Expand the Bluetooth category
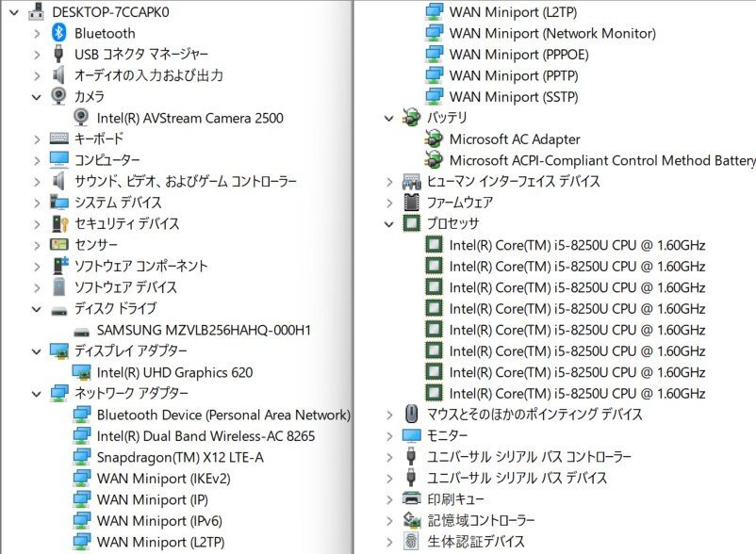Image resolution: width=756 pixels, height=554 pixels. 37,34
